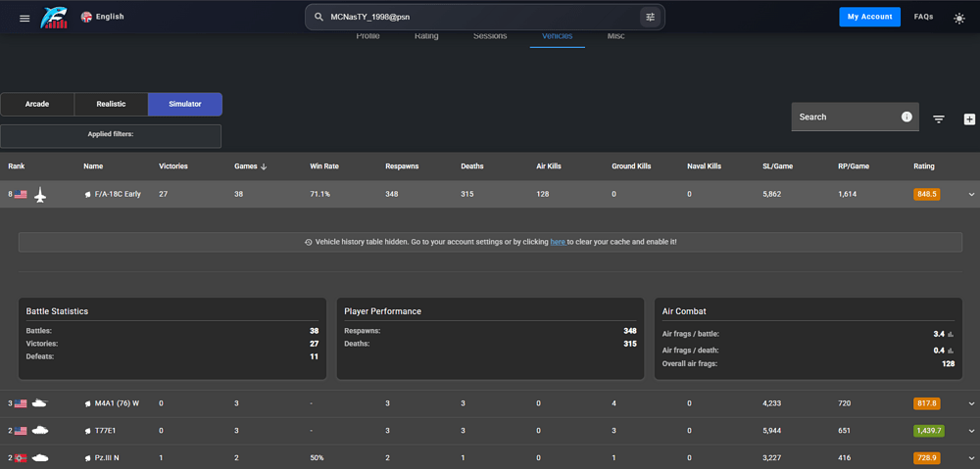
Task: Open the hamburger navigation menu
Action: pyautogui.click(x=24, y=18)
